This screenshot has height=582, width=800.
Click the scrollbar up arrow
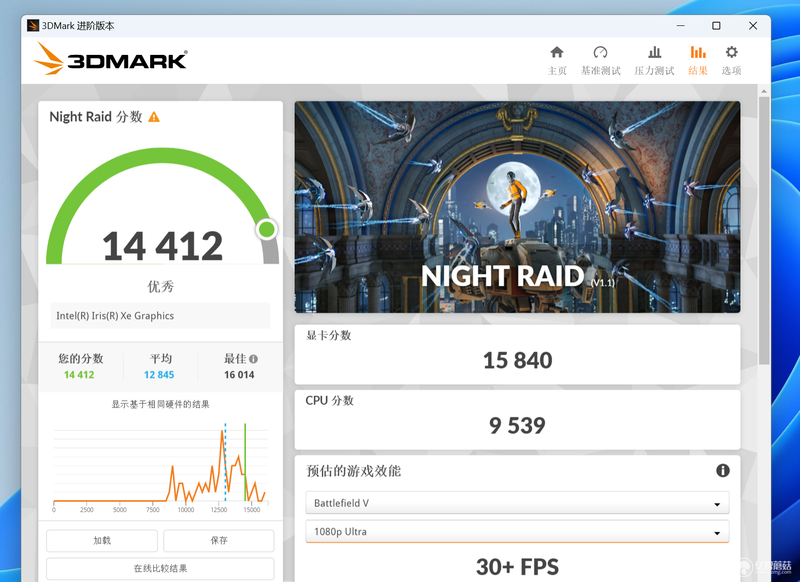pos(764,91)
